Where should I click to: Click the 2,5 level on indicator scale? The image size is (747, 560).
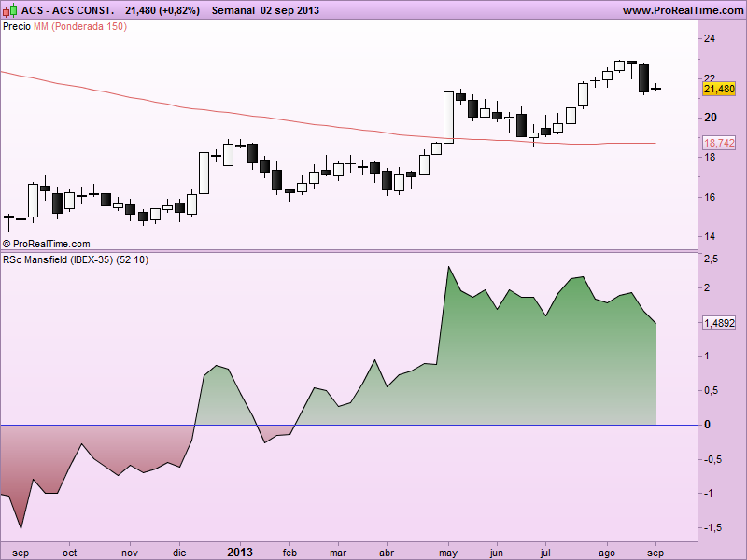711,259
